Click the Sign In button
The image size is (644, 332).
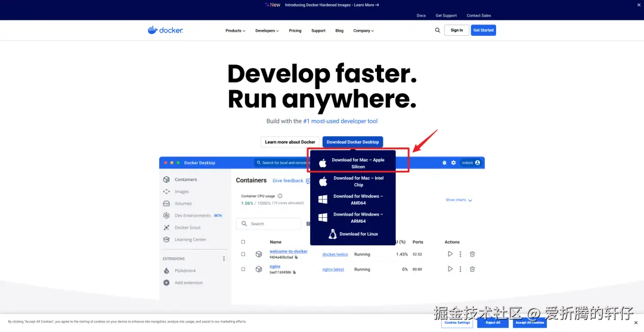tap(457, 30)
